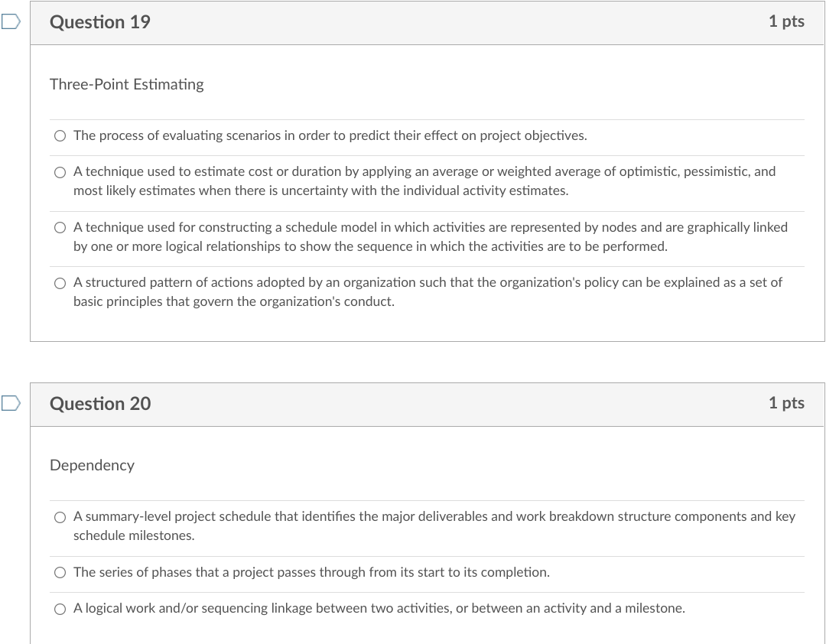Select the structured pattern of actions option
This screenshot has height=644, width=826.
point(60,282)
